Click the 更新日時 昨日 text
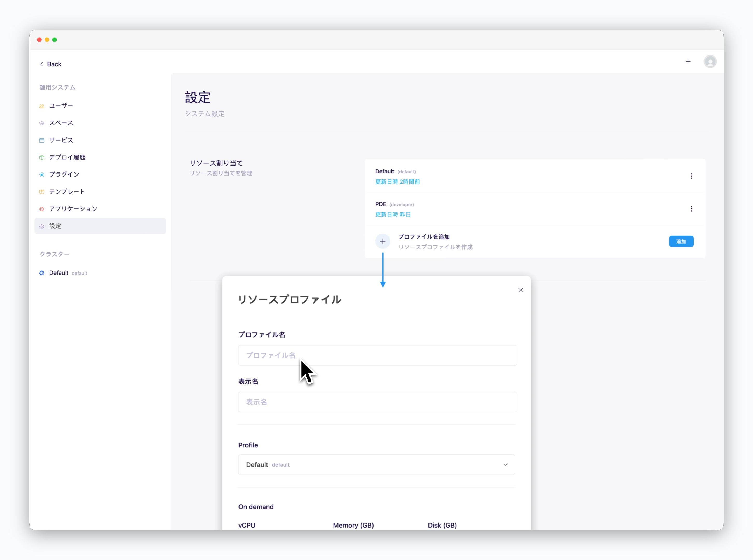Viewport: 753px width, 560px height. click(x=393, y=215)
